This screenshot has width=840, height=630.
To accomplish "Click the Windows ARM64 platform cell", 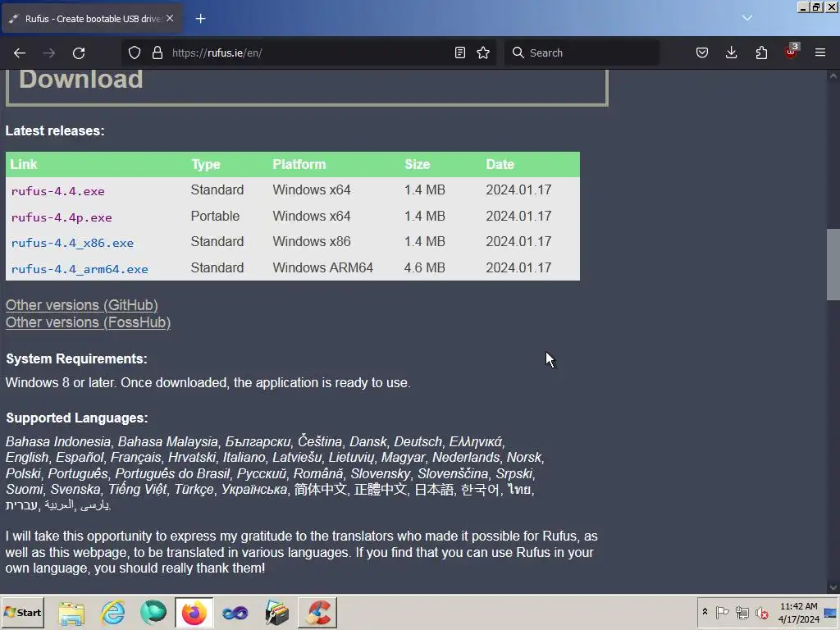I will tap(322, 268).
